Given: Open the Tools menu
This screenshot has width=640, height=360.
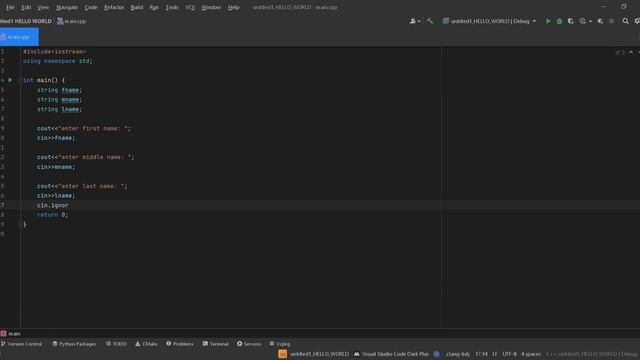Looking at the screenshot, I should pyautogui.click(x=172, y=7).
